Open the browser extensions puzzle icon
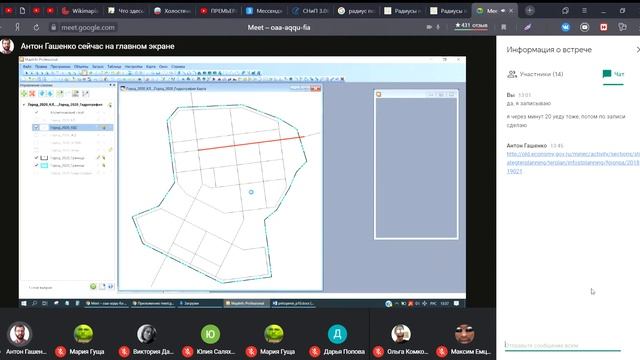 click(622, 27)
